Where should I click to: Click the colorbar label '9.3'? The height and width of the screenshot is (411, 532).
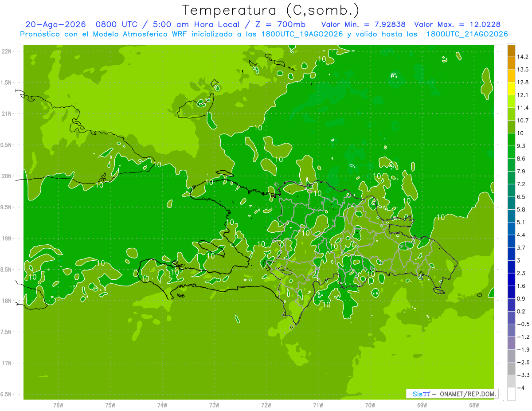point(521,146)
